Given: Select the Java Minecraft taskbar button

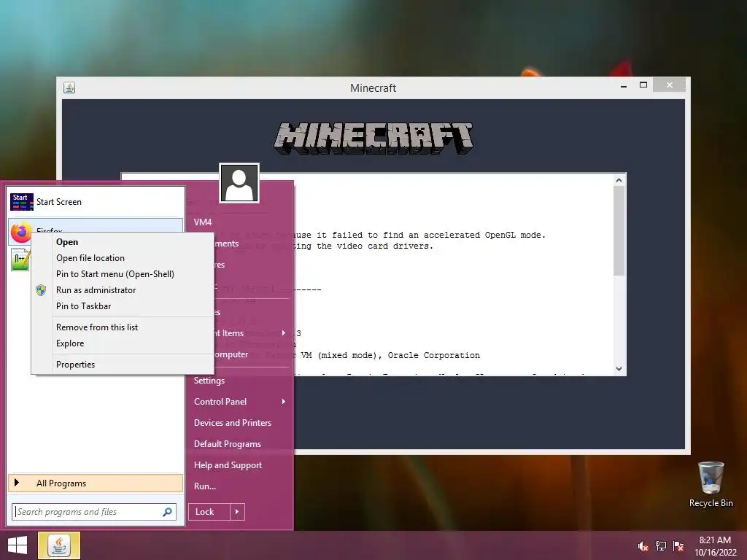Looking at the screenshot, I should pos(59,545).
